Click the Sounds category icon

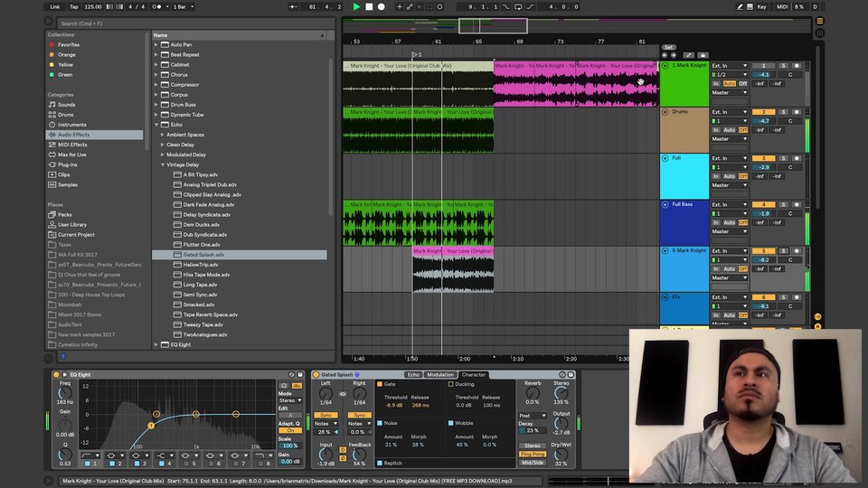(52, 105)
